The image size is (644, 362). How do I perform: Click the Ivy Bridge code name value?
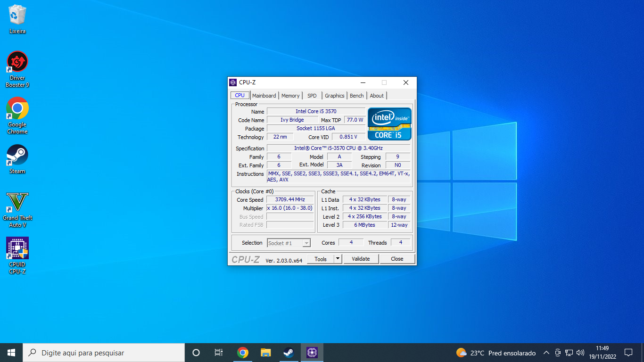click(x=292, y=120)
